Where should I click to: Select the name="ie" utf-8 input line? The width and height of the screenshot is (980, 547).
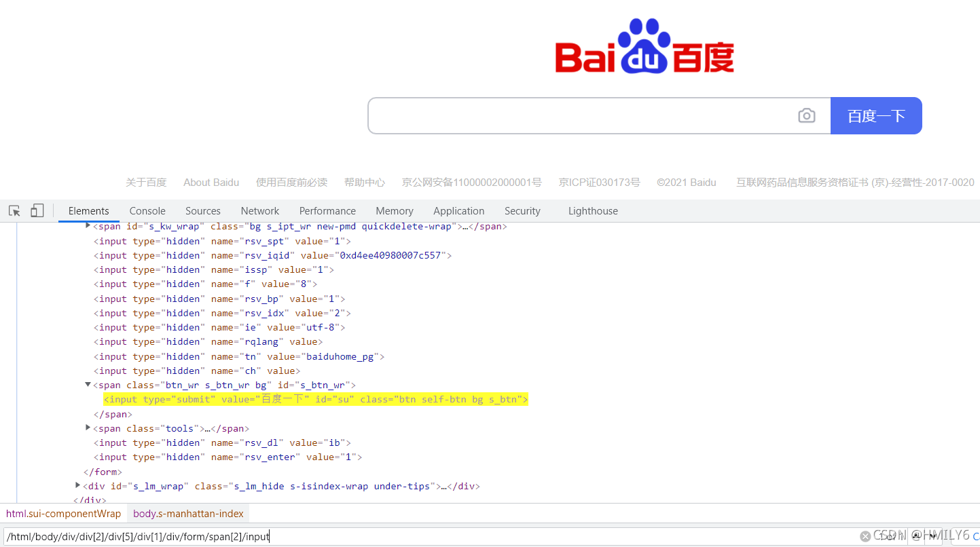(x=219, y=327)
